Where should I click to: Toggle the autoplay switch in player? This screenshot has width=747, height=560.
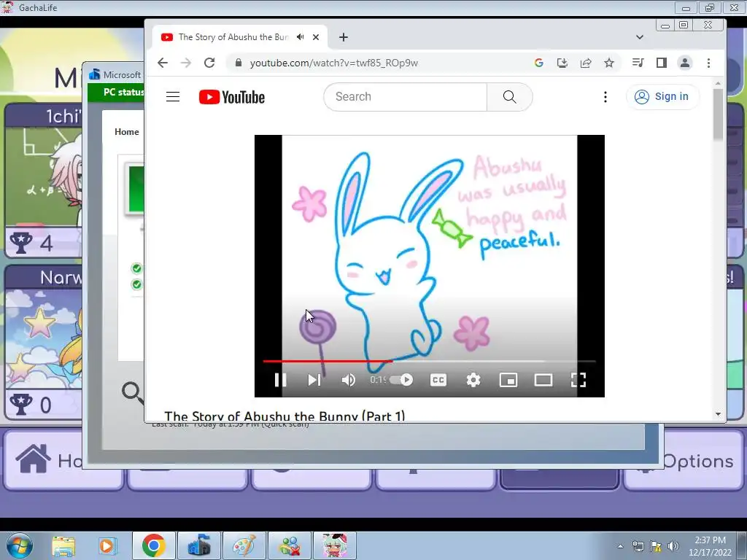pyautogui.click(x=401, y=379)
